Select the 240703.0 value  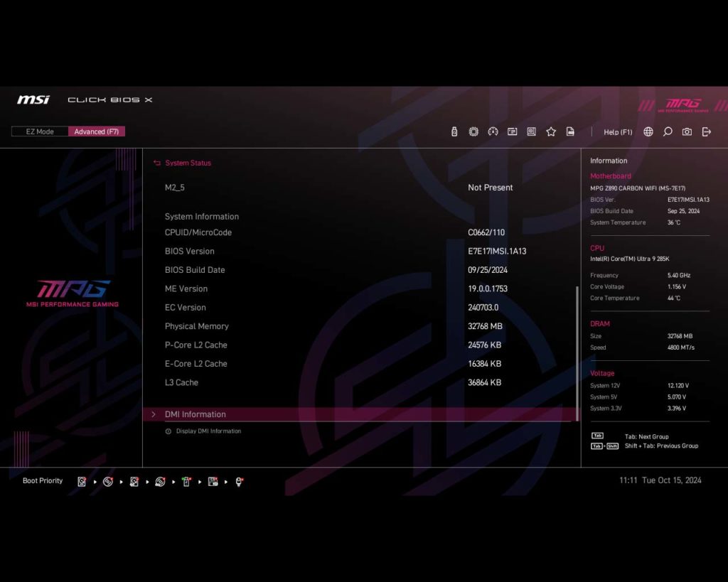483,307
